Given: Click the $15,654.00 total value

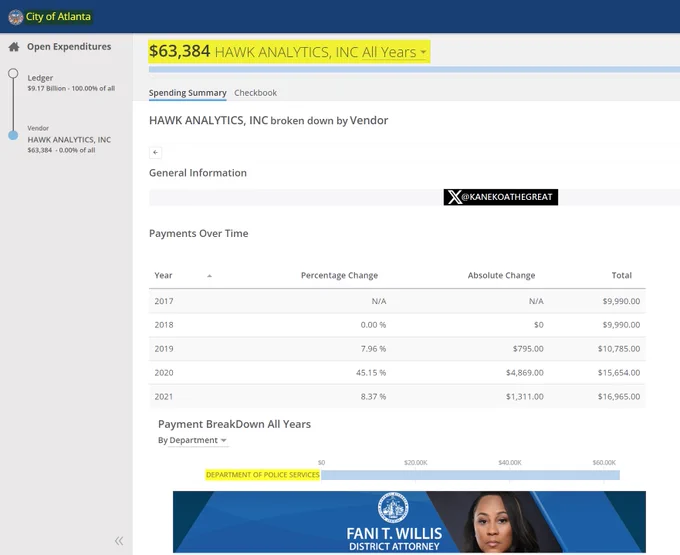Looking at the screenshot, I should click(619, 372).
